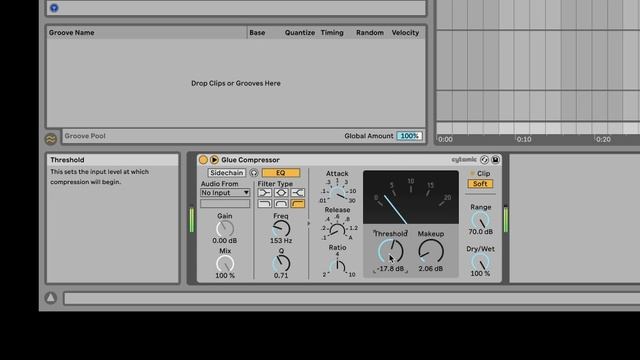Click the Gain value 0.00 dB
The image size is (640, 360).
pos(225,241)
